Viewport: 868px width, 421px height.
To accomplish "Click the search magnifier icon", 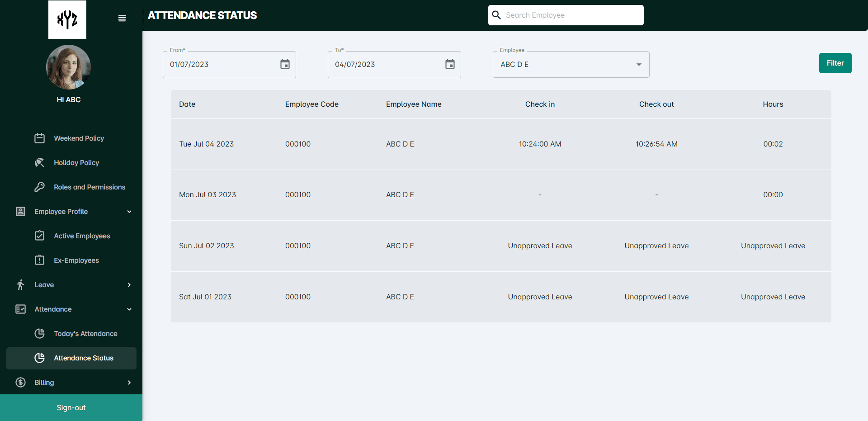I will pyautogui.click(x=496, y=15).
